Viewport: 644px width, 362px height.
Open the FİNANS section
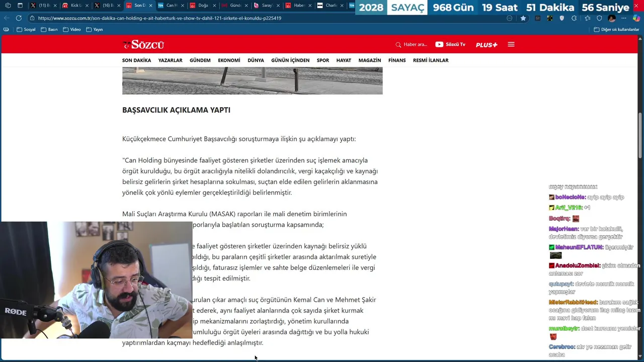click(x=397, y=60)
